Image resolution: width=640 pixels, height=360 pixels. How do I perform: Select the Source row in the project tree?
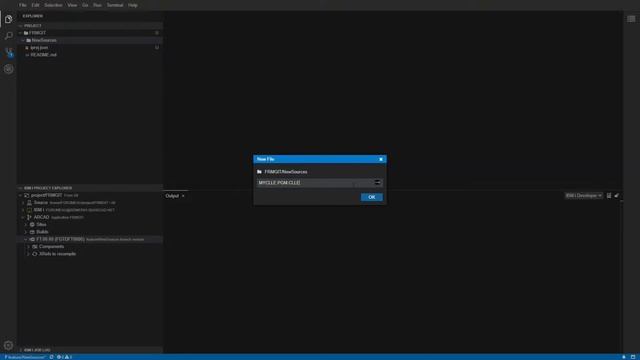point(90,202)
